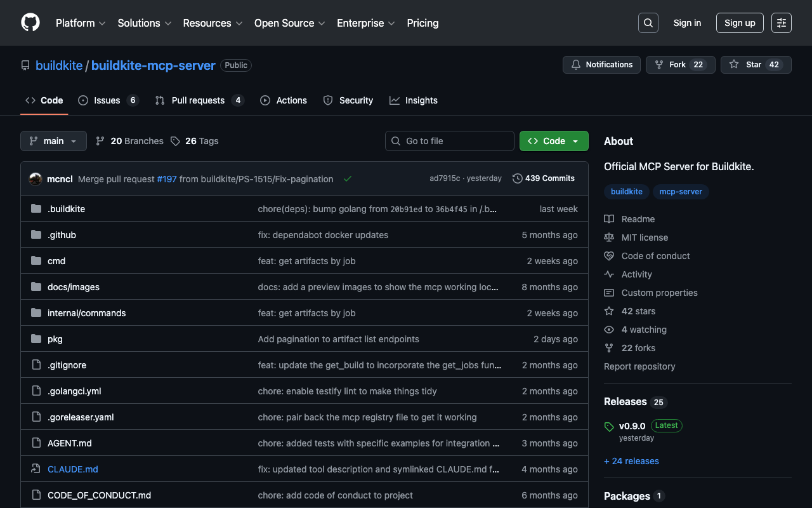Expand the green Code dropdown button

coord(554,141)
